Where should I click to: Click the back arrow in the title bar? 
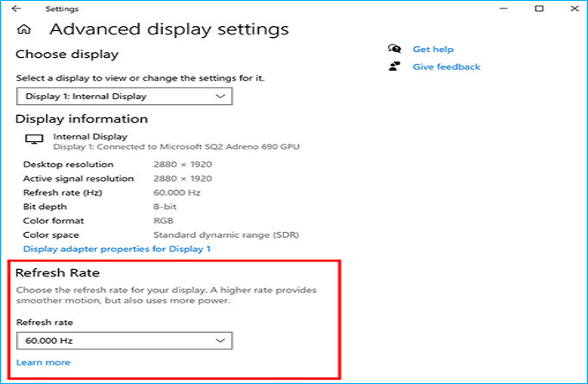17,9
